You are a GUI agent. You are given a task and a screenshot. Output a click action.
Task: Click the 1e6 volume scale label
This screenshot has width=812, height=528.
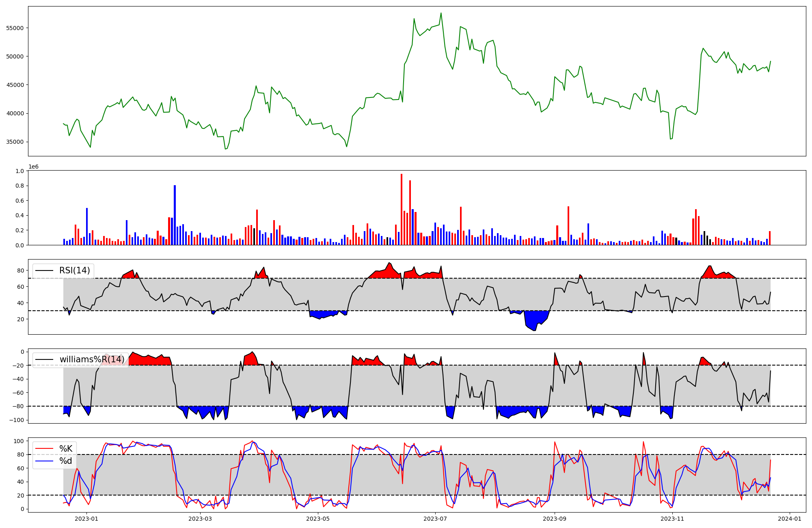tap(33, 167)
